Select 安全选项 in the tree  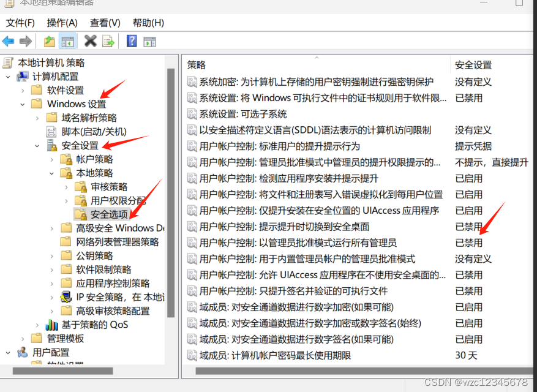109,214
